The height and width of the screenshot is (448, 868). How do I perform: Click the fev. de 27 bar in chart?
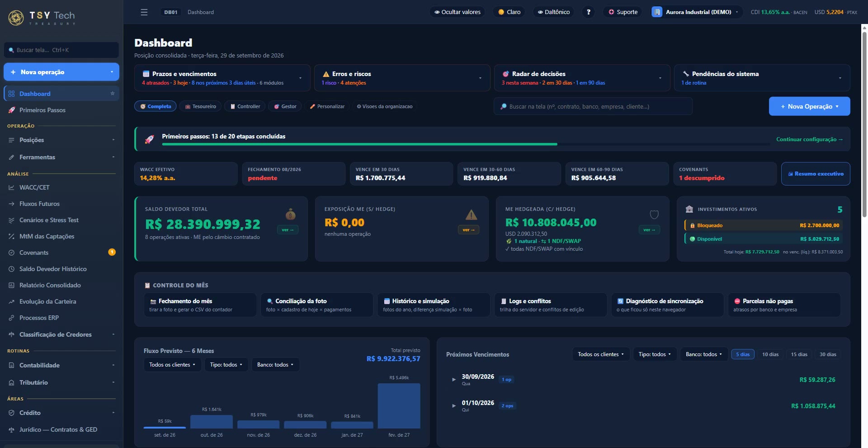point(399,406)
